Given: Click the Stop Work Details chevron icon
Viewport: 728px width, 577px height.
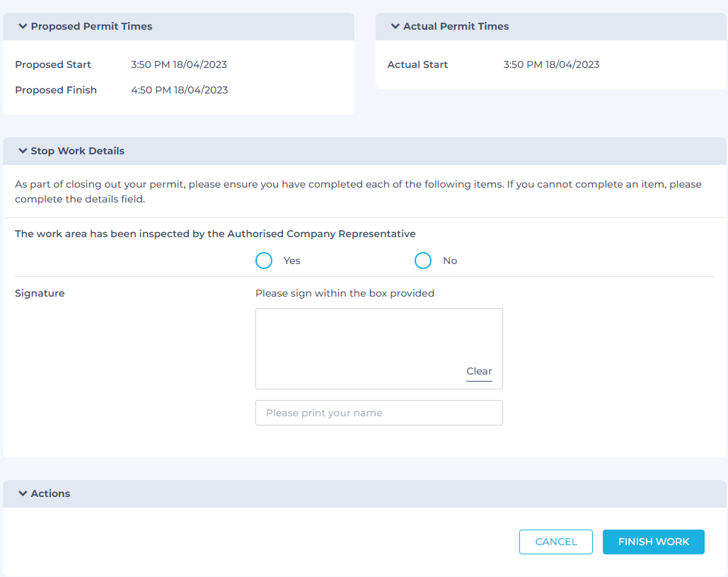Looking at the screenshot, I should coord(23,152).
